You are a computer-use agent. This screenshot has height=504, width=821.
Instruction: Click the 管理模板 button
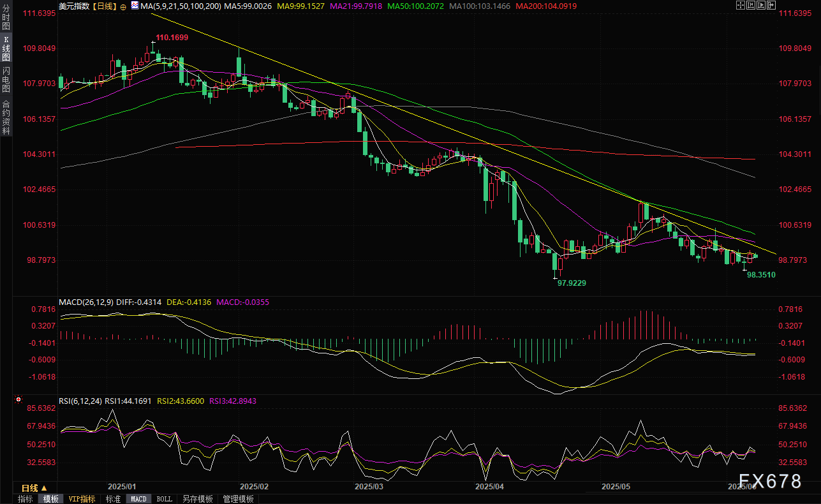[238, 499]
